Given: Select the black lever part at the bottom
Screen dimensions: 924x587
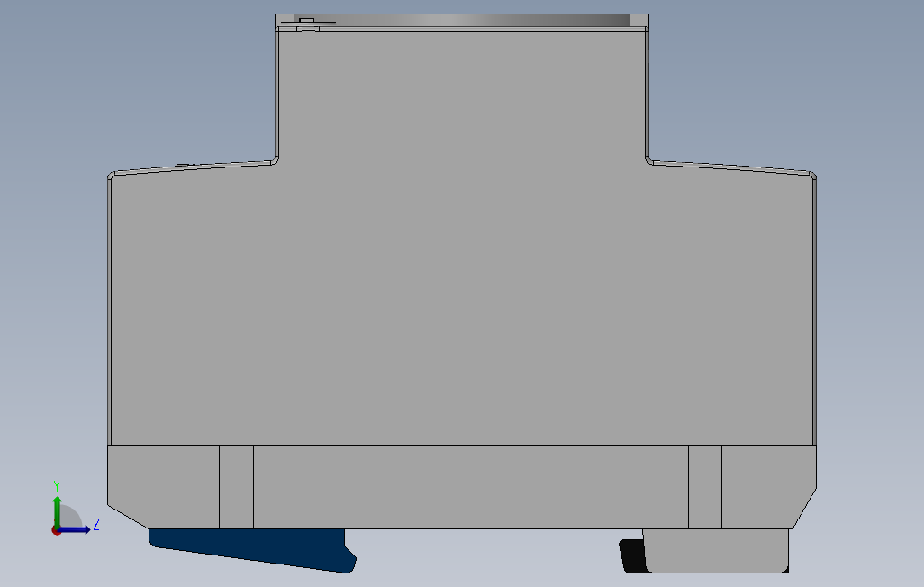Looking at the screenshot, I should [x=632, y=555].
